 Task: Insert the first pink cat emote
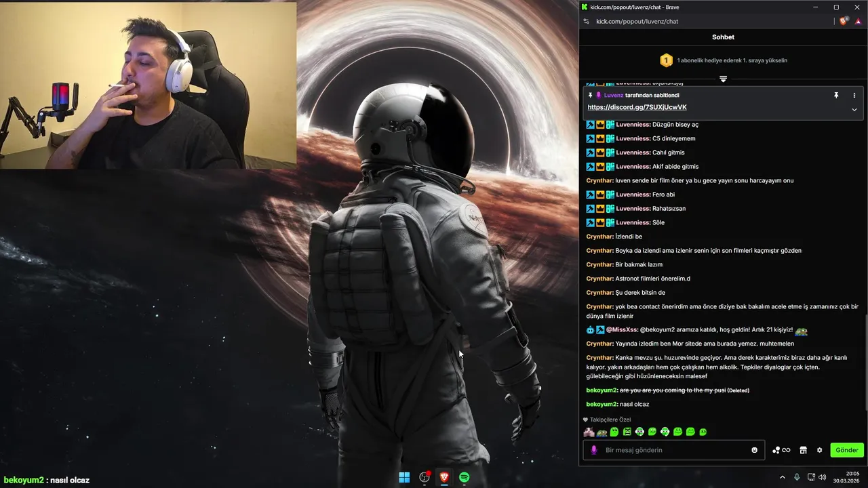point(589,432)
